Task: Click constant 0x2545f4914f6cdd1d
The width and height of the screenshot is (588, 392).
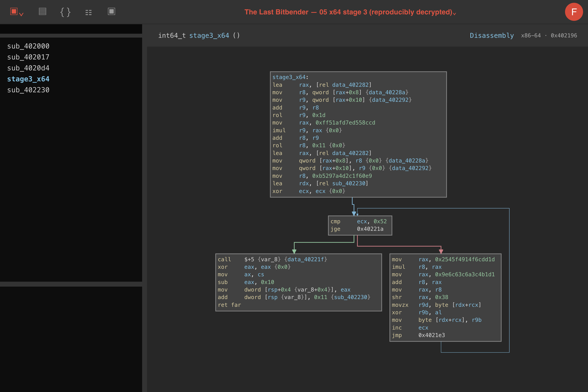Action: 465,259
